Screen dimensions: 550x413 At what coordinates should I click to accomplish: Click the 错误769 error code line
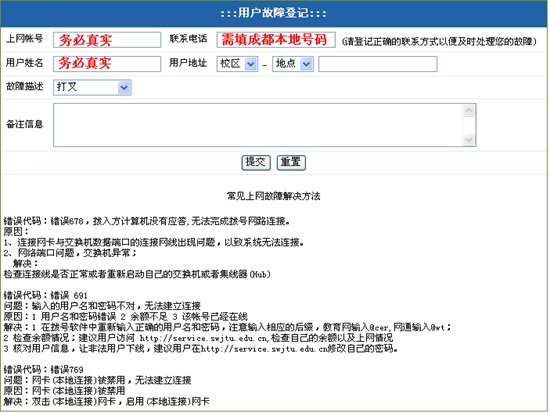[43, 369]
